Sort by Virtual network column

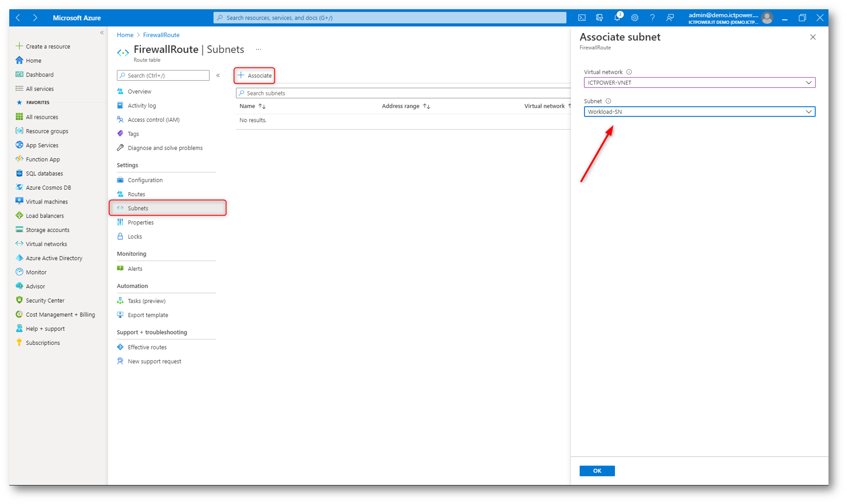point(547,106)
